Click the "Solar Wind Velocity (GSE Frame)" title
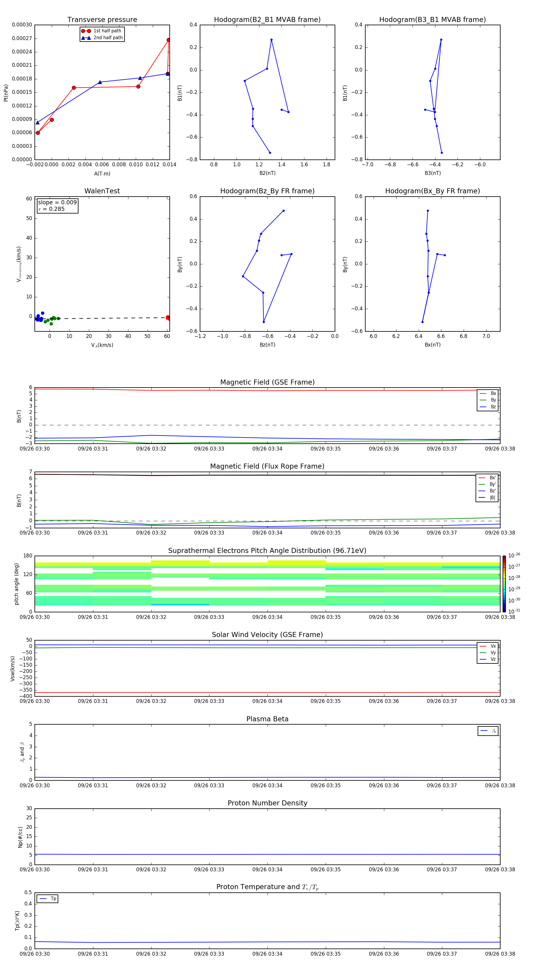 pos(267,635)
